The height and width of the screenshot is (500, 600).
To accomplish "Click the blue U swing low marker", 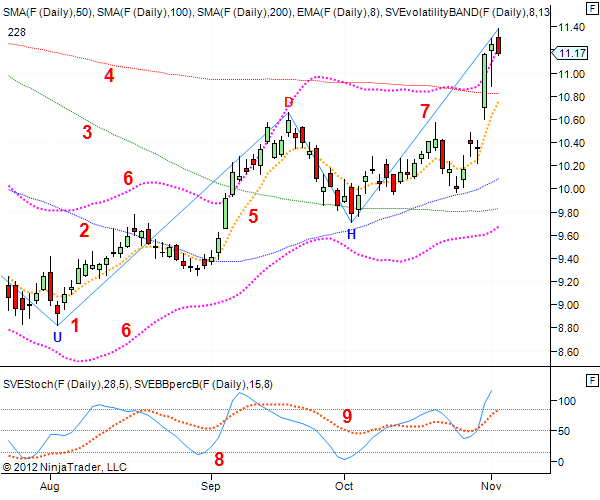I will click(x=57, y=337).
